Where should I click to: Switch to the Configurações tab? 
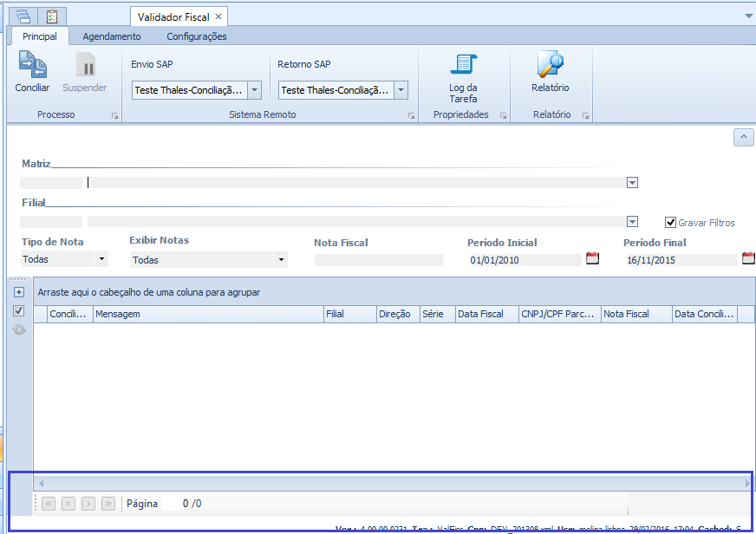click(x=197, y=36)
